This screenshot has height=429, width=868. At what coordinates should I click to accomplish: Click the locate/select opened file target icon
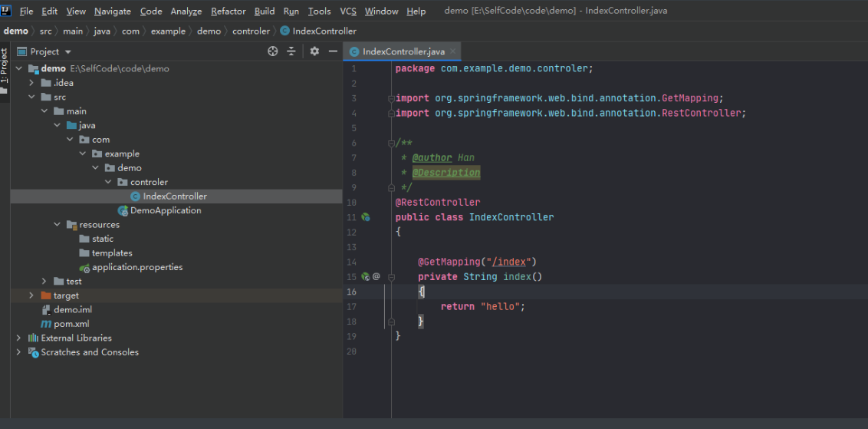(272, 51)
